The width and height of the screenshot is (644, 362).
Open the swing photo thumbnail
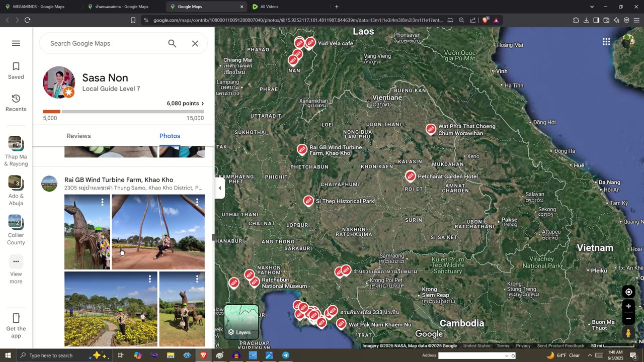pos(158,232)
